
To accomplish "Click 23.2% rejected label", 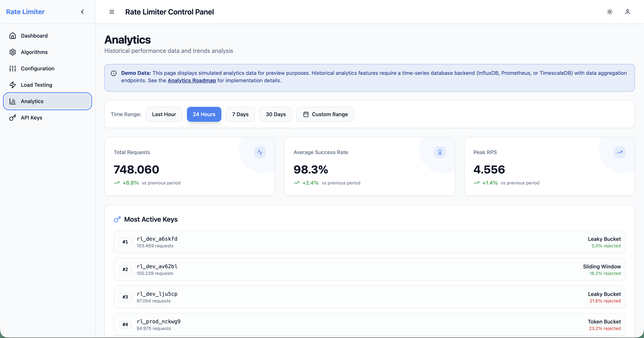I will click(x=605, y=329).
